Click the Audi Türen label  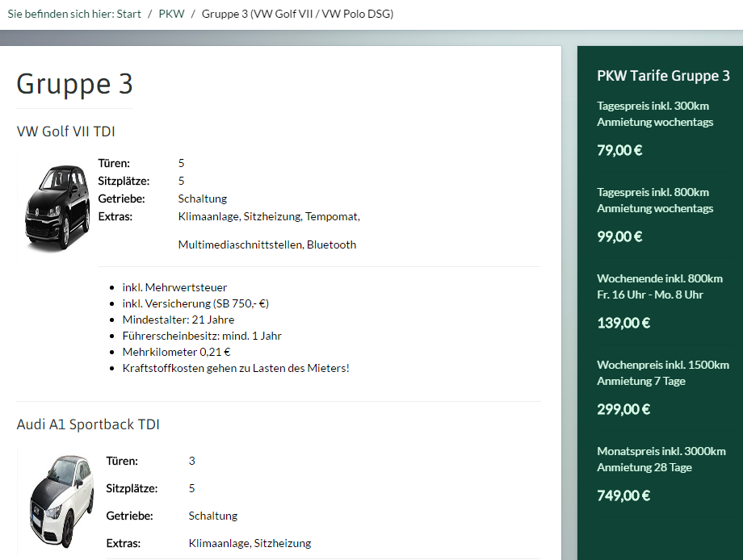coord(122,461)
